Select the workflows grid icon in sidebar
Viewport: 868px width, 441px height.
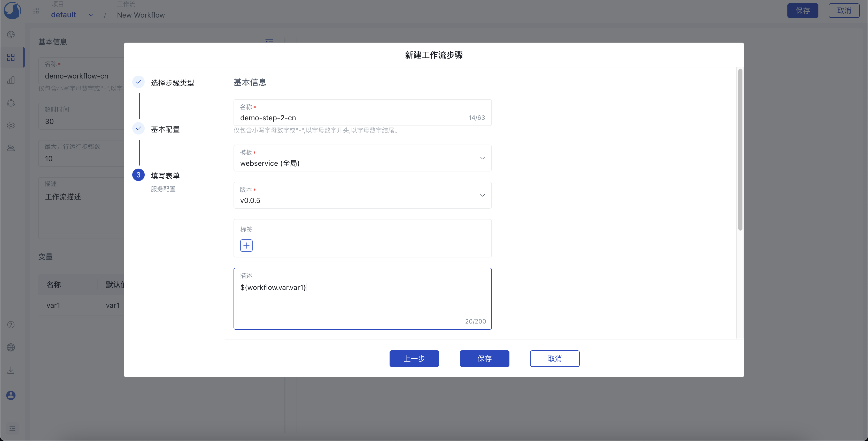(x=11, y=57)
